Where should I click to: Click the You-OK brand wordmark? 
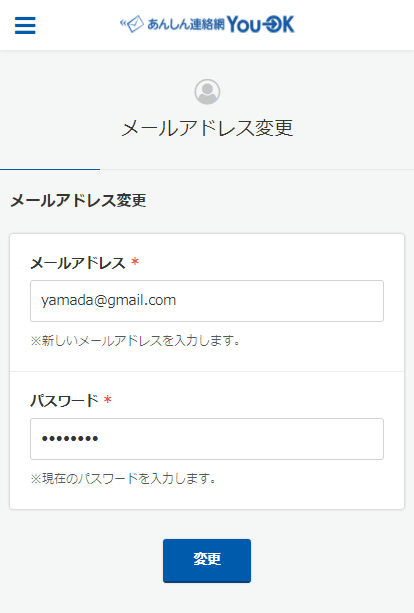261,24
